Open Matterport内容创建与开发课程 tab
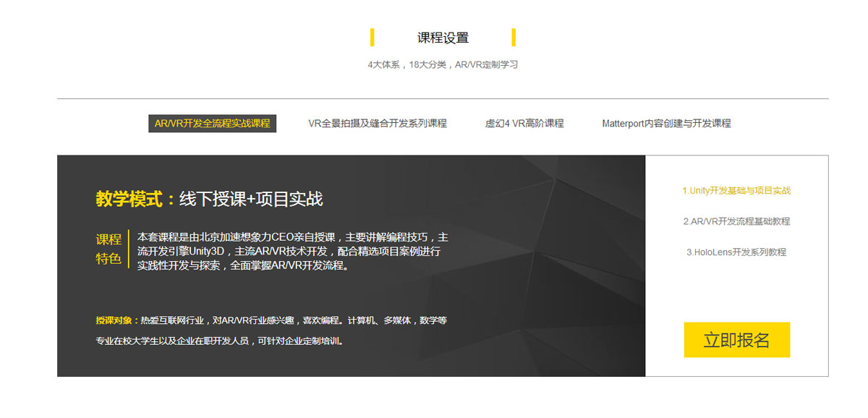The width and height of the screenshot is (868, 418). [666, 124]
